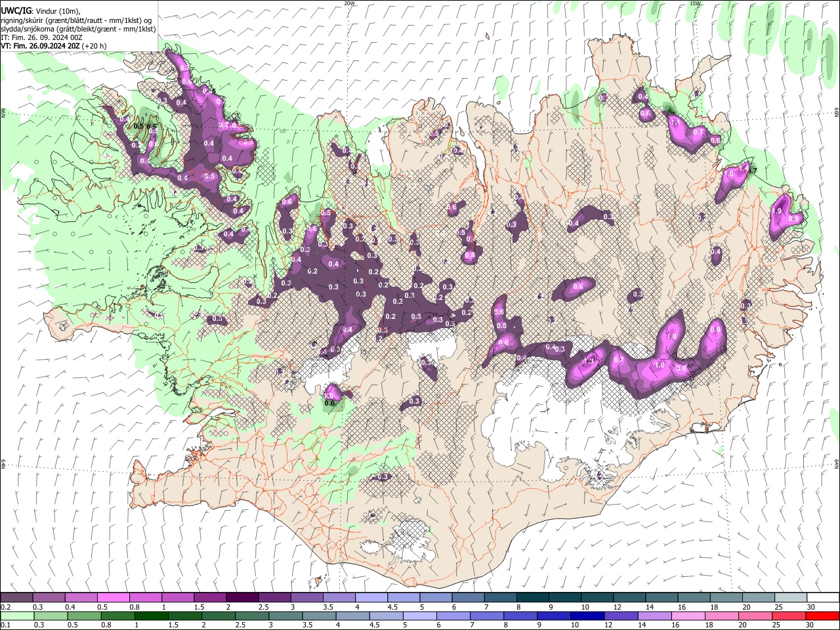Select the darkest purple snow-scale swatch labelled 2
840x630 pixels.
[x=242, y=597]
